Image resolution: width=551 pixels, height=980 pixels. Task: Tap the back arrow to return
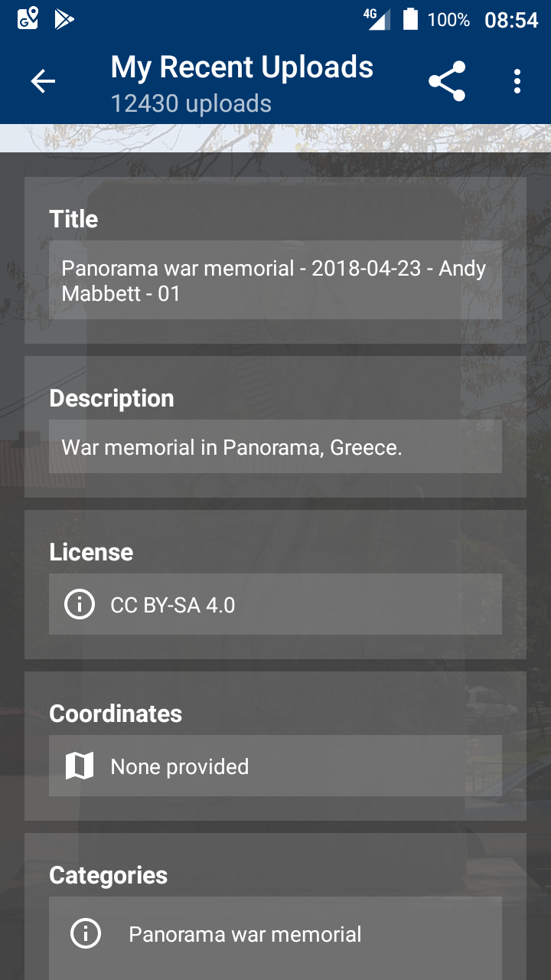43,80
